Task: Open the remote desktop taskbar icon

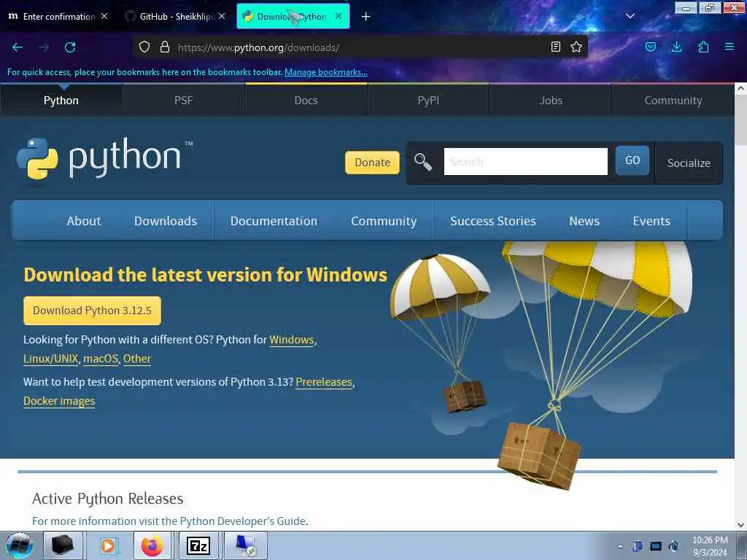Action: (x=245, y=545)
